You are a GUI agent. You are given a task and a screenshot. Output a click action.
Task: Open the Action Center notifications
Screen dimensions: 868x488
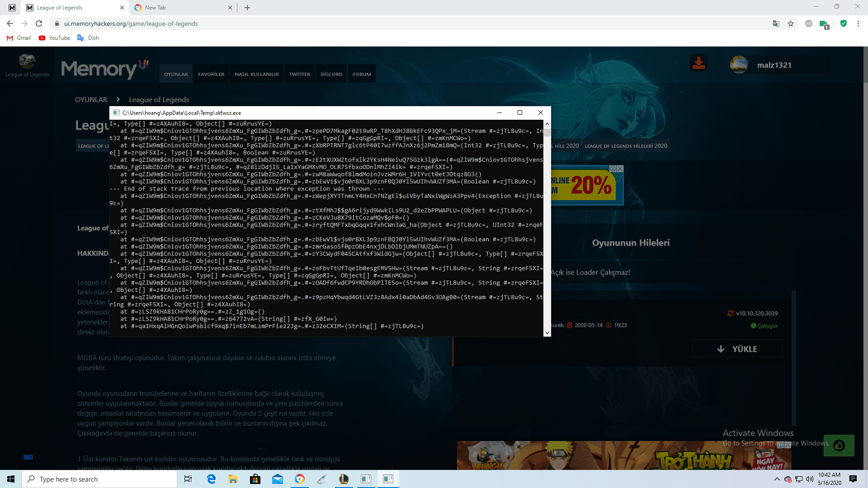click(853, 479)
